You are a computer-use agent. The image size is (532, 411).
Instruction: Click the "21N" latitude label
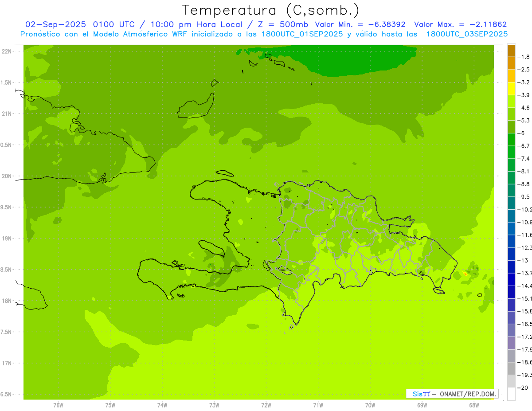click(x=7, y=114)
